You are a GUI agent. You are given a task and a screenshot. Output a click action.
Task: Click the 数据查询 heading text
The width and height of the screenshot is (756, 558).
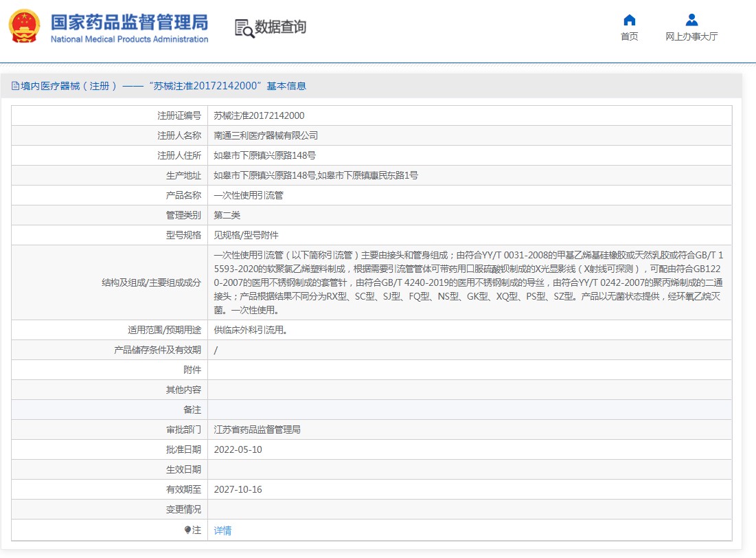coord(280,27)
